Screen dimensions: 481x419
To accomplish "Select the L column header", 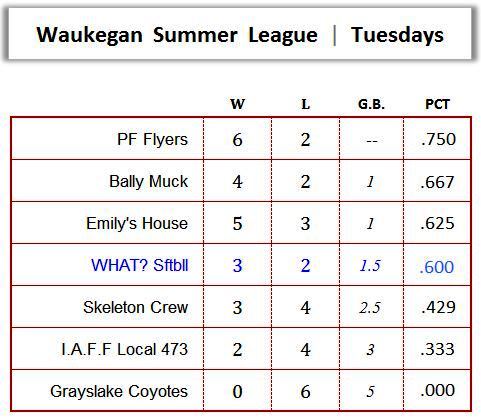I will click(305, 104).
